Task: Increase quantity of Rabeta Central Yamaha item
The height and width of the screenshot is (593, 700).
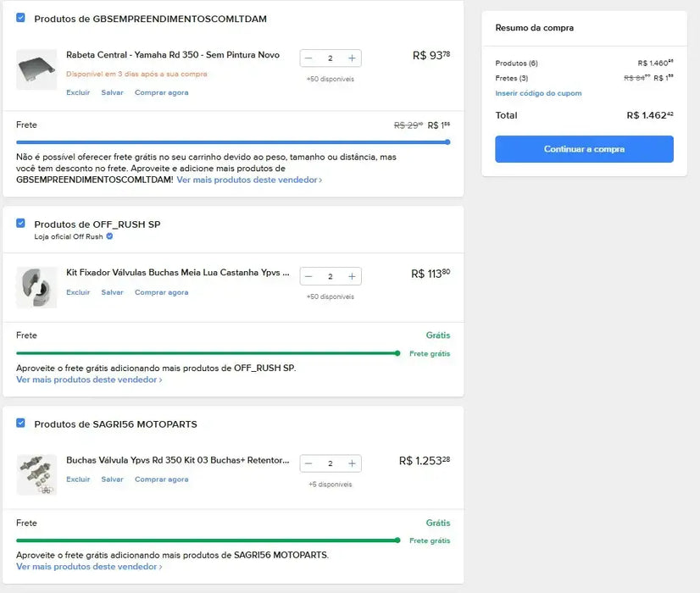Action: pos(352,58)
